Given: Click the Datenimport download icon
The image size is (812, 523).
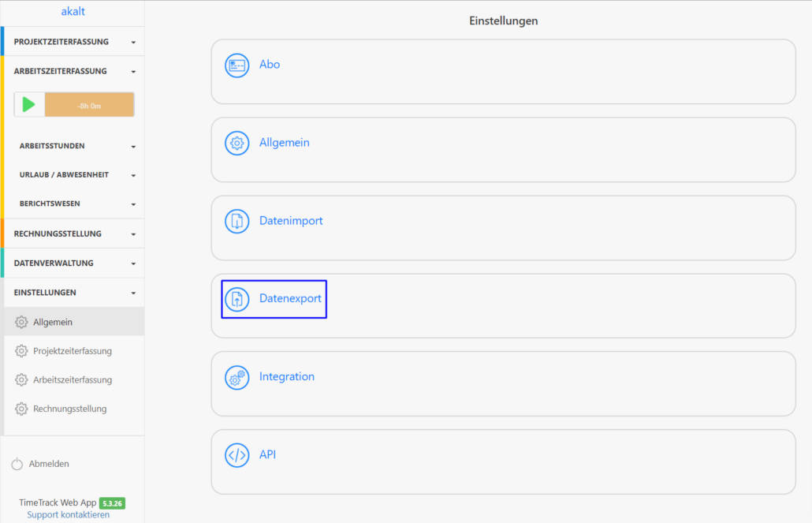Looking at the screenshot, I should click(237, 222).
